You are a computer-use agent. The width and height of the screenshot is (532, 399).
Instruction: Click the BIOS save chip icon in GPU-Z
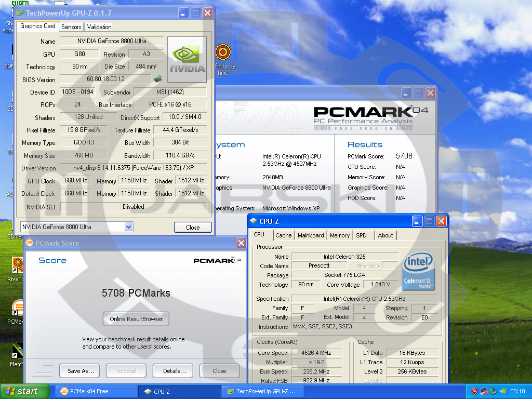pos(158,79)
